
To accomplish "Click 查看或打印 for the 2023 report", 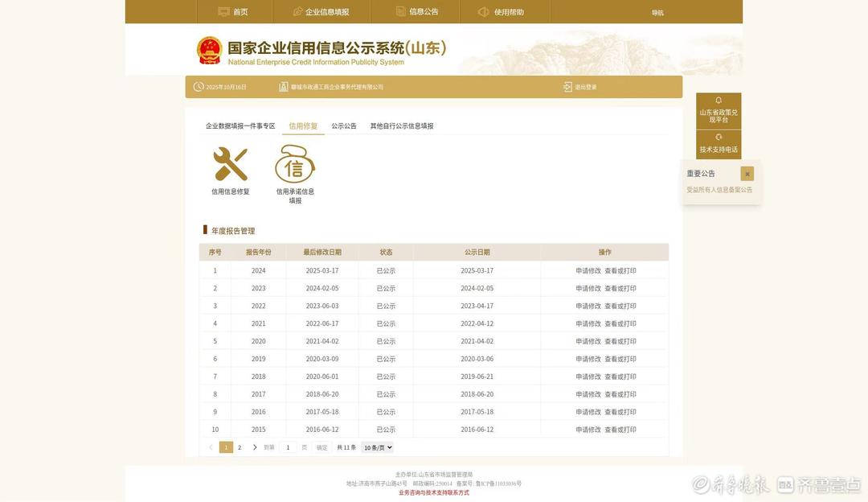I will 620,289.
